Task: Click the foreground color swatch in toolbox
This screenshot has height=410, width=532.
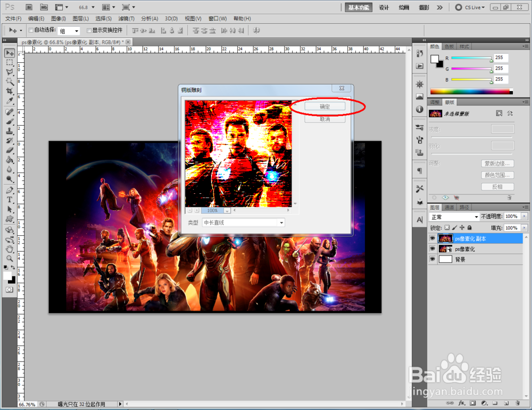Action: click(7, 275)
